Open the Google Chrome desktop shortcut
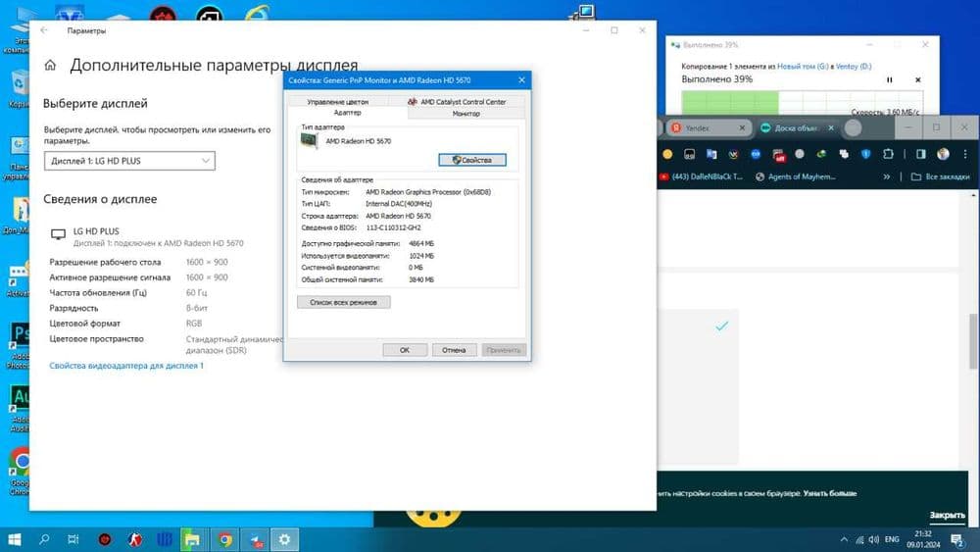This screenshot has height=552, width=980. pyautogui.click(x=20, y=472)
